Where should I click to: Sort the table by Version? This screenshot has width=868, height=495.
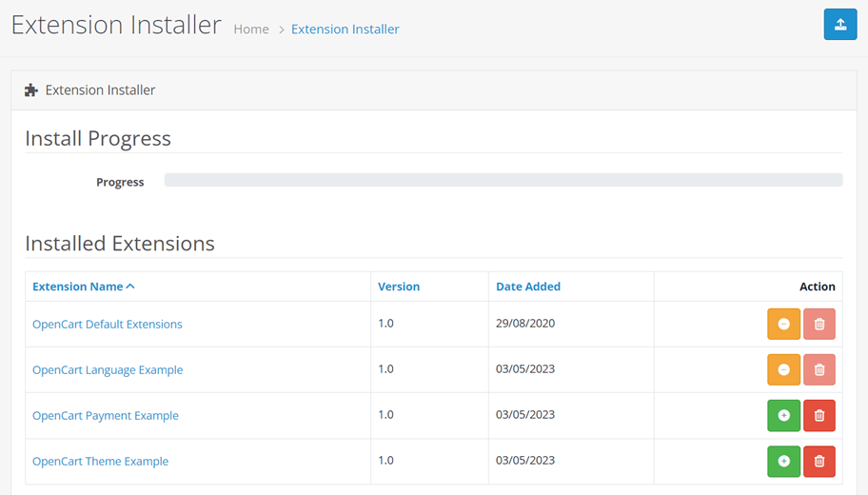(x=399, y=287)
